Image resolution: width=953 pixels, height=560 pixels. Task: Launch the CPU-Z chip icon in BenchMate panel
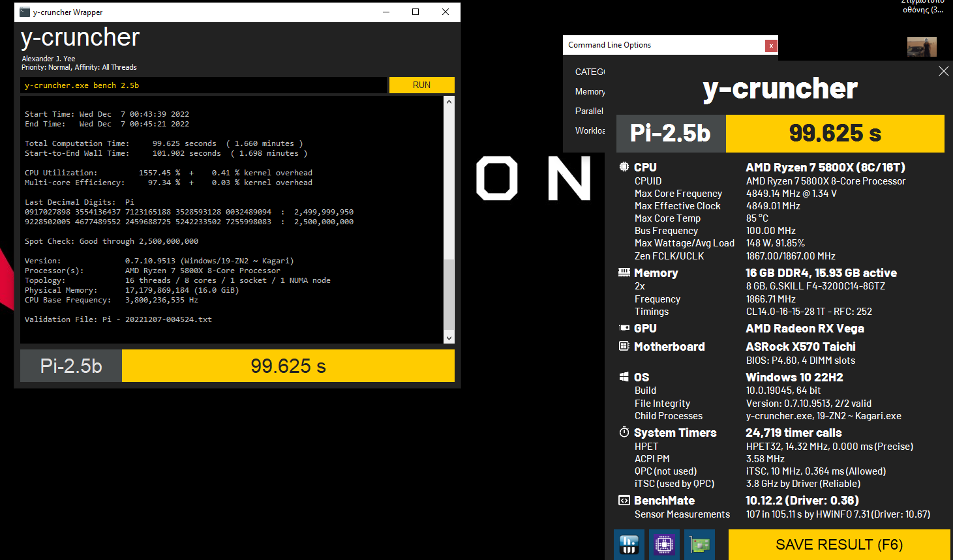(x=664, y=544)
